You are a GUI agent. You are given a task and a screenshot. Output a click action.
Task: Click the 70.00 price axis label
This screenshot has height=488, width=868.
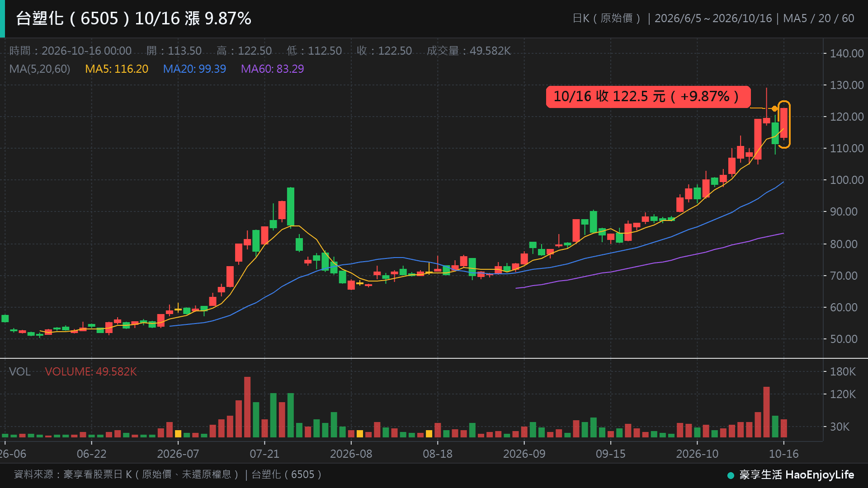[x=844, y=276]
